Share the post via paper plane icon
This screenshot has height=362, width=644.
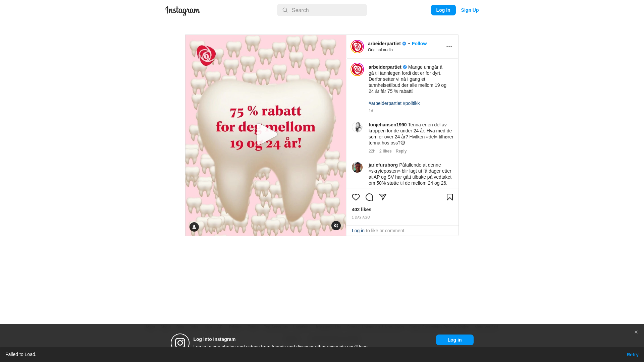[x=383, y=197]
